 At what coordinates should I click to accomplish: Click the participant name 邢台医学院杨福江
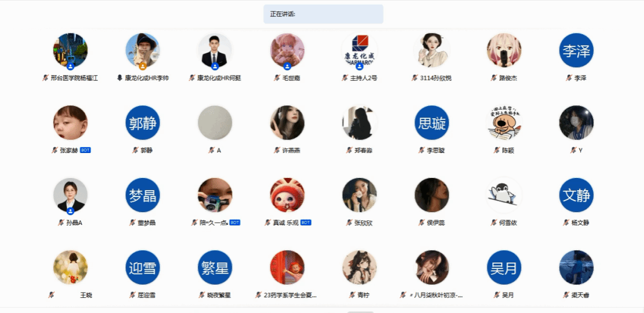(x=74, y=78)
